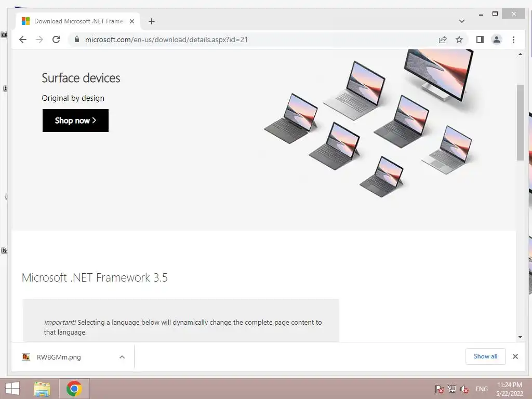Close the Download Microsoft .NET Framework tab
This screenshot has width=532, height=399.
[x=132, y=21]
